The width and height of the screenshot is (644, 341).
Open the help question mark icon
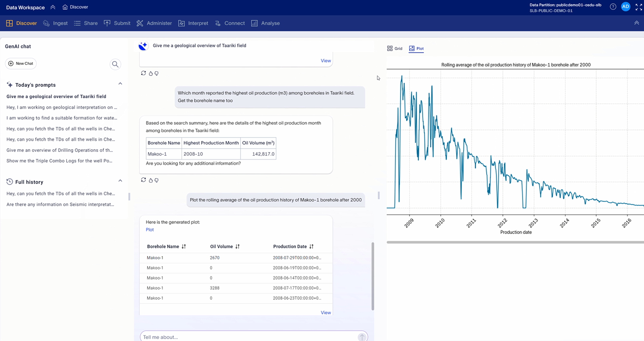pyautogui.click(x=613, y=7)
